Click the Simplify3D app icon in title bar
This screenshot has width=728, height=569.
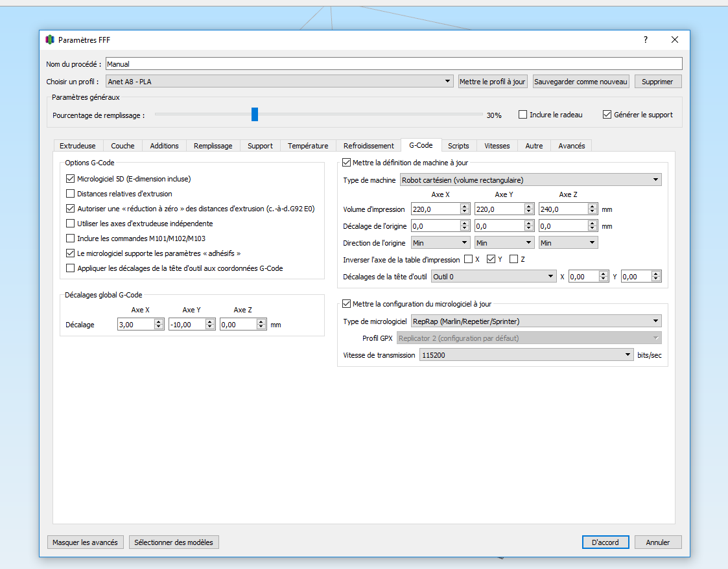coord(50,40)
